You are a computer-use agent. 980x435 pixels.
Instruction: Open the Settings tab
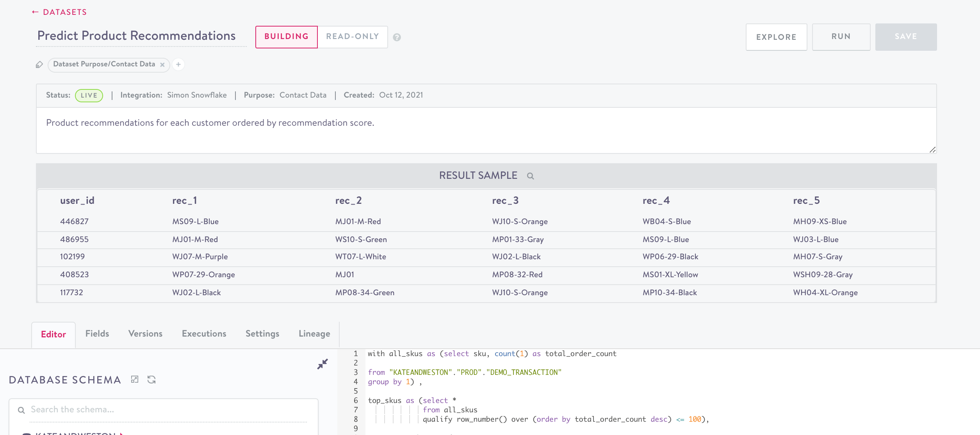click(x=262, y=334)
